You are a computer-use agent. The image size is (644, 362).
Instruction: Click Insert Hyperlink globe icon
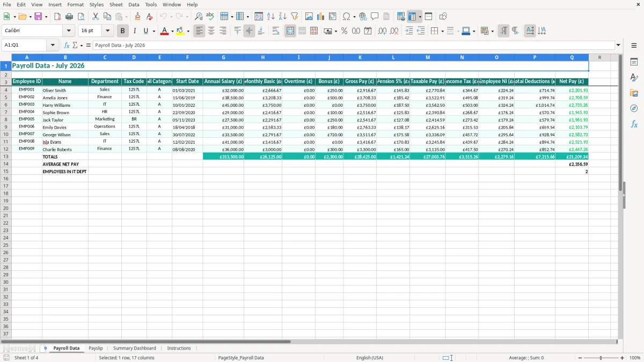click(x=363, y=17)
